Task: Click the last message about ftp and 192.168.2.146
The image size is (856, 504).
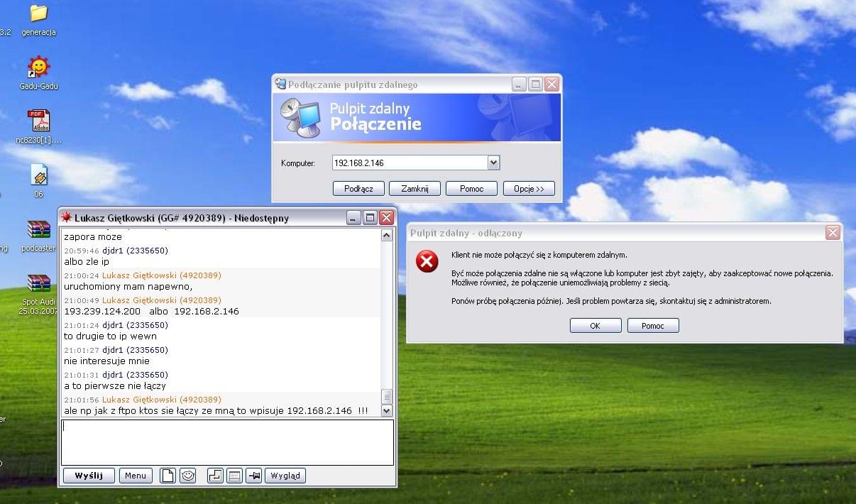Action: (x=216, y=411)
